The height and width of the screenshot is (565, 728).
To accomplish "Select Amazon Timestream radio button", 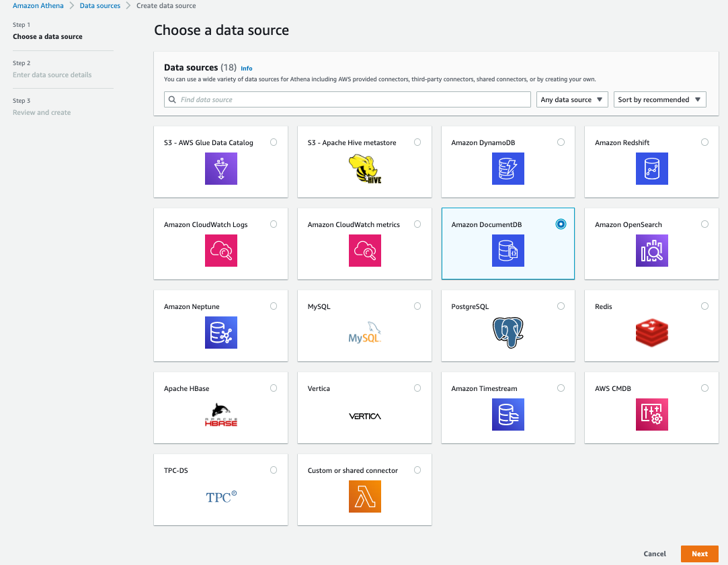I will 561,388.
